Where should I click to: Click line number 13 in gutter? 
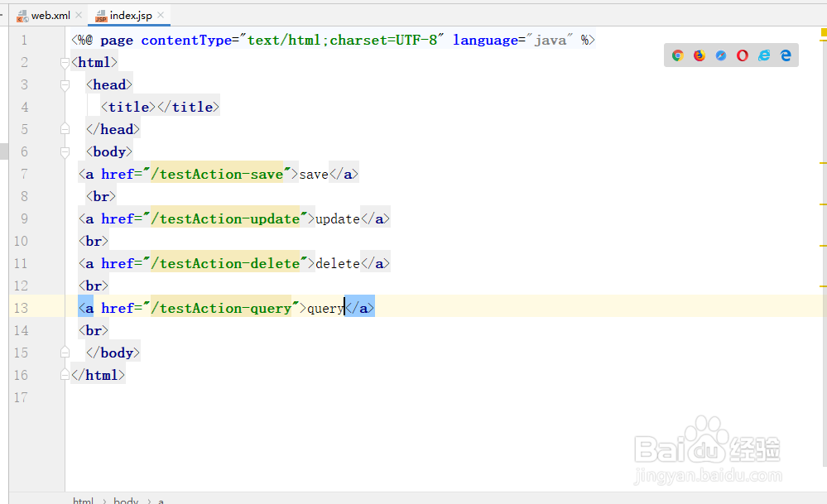[21, 308]
